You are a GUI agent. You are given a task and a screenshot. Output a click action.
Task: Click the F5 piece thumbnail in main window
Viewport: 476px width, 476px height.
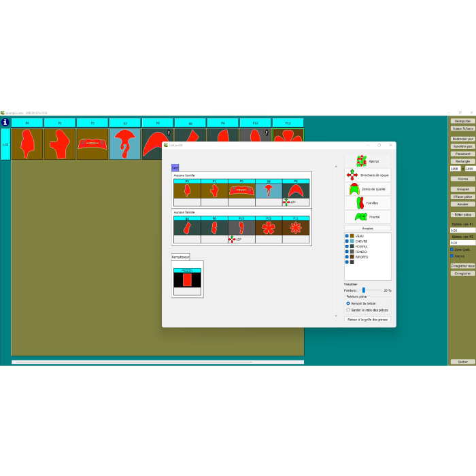(92, 144)
